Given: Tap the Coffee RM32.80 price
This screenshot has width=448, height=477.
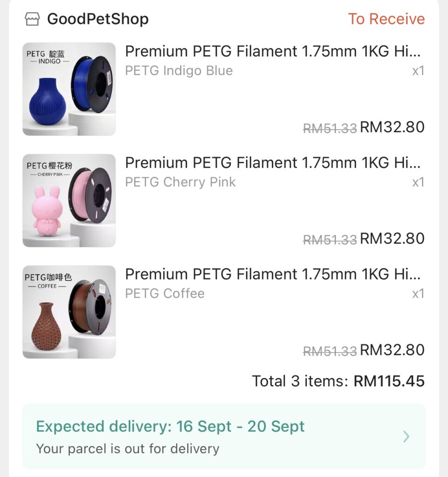Looking at the screenshot, I should 392,350.
